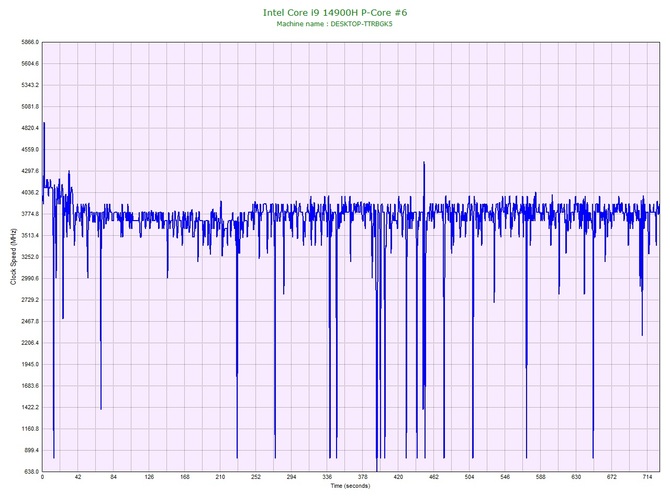Click the 294 seconds x-axis label

click(x=291, y=477)
